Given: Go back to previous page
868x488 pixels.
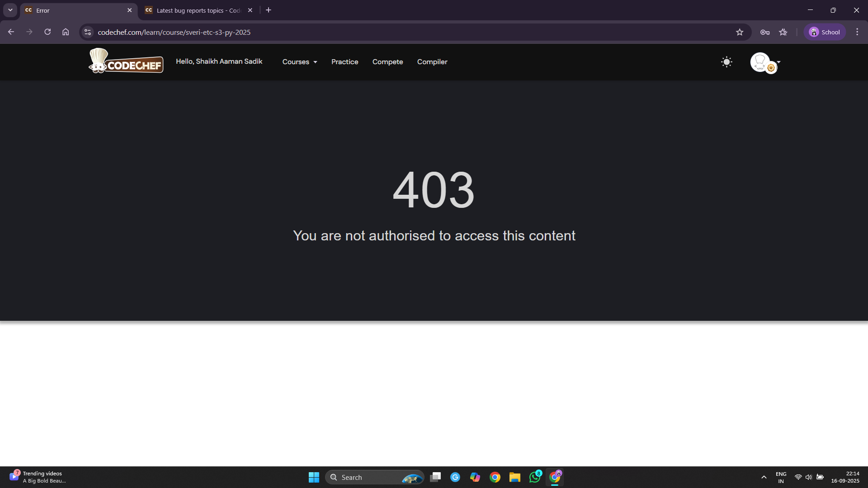Looking at the screenshot, I should [11, 32].
